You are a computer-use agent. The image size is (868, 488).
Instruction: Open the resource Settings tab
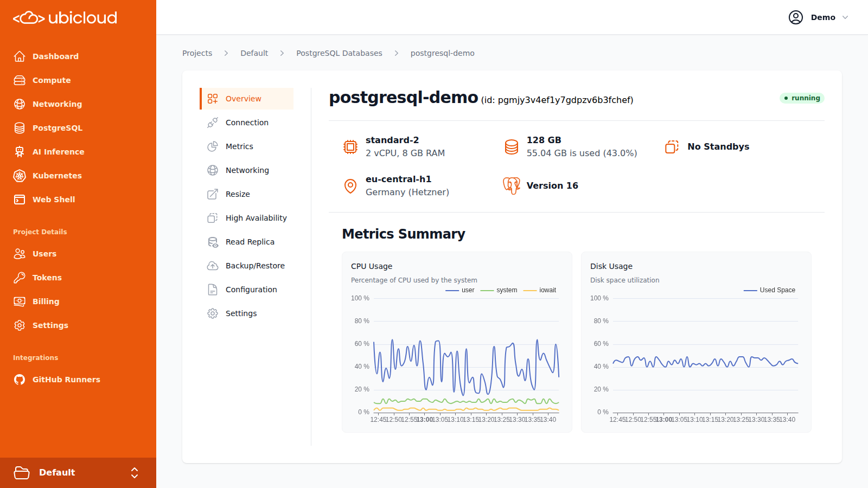click(x=247, y=313)
